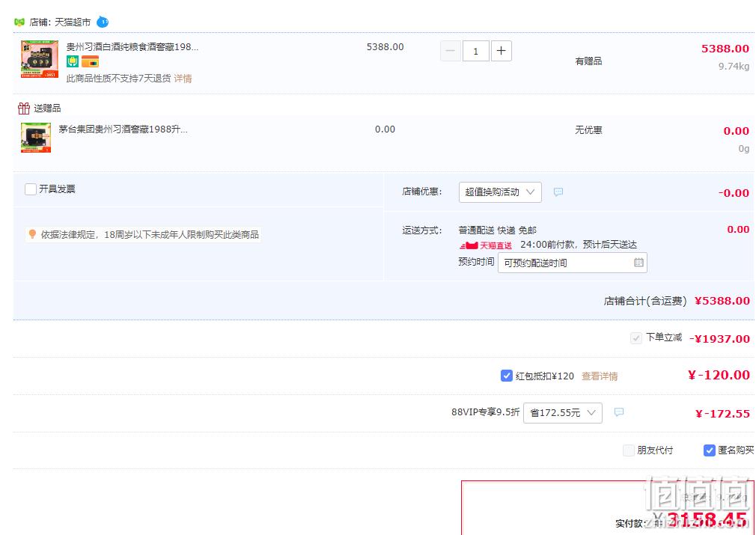
Task: Click the 无优惠 label on gift row
Action: click(x=588, y=130)
